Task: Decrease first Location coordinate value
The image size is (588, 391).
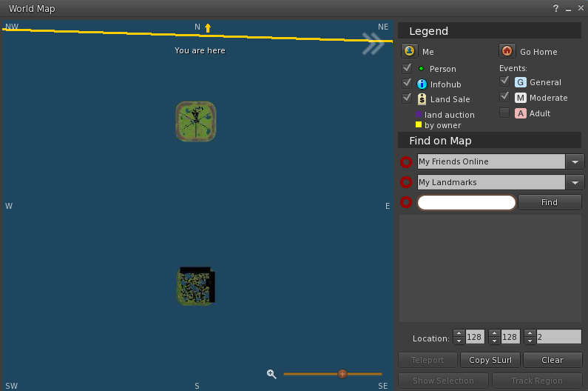Action: coord(459,341)
